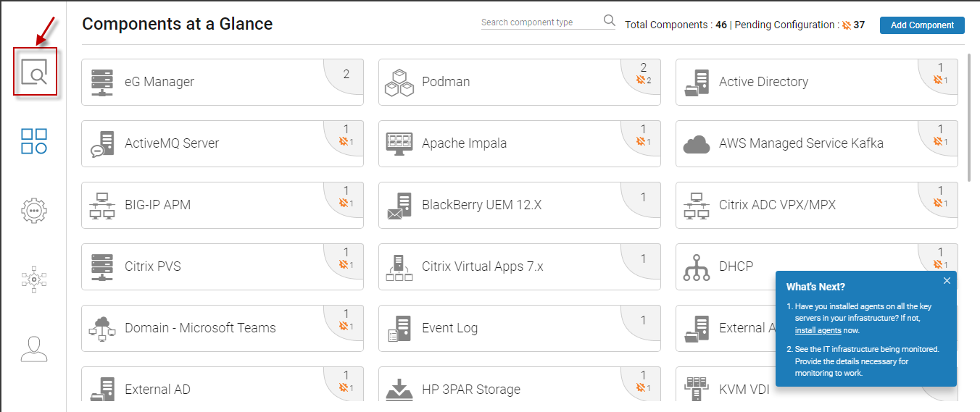Click the BlackBerry UEM 12.X icon
Image resolution: width=980 pixels, height=412 pixels.
pyautogui.click(x=399, y=206)
